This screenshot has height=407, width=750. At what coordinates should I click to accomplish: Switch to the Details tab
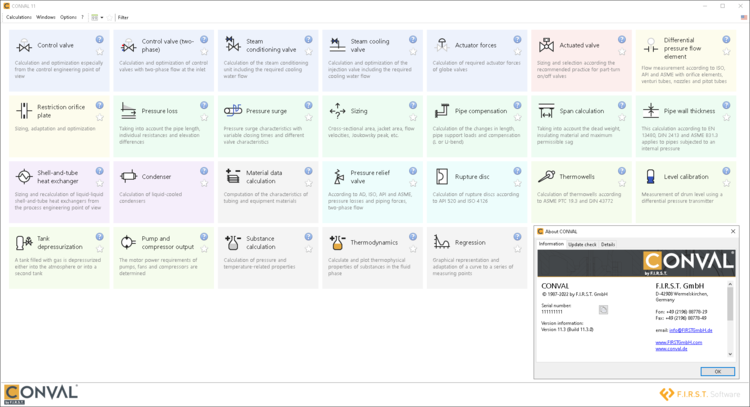608,244
